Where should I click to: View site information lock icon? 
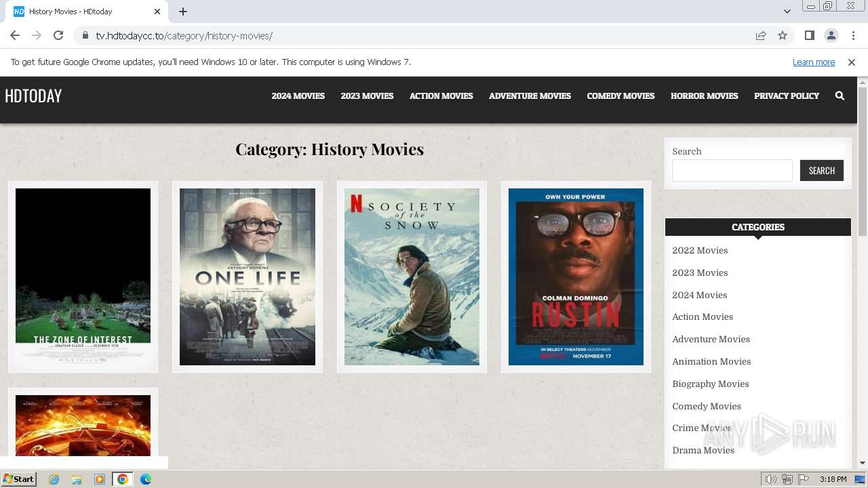[x=85, y=35]
